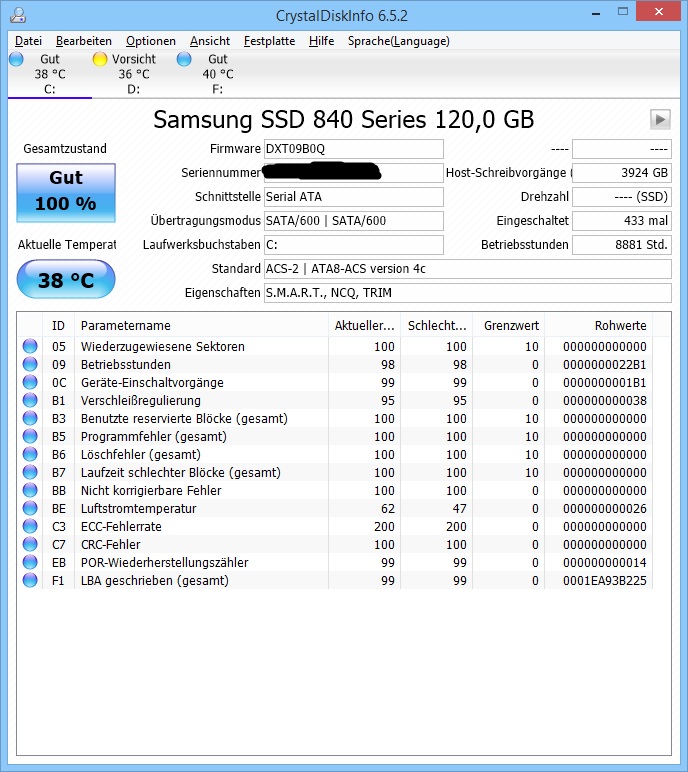Click status orb for Löschfehler row
The width and height of the screenshot is (688, 772).
coord(30,454)
